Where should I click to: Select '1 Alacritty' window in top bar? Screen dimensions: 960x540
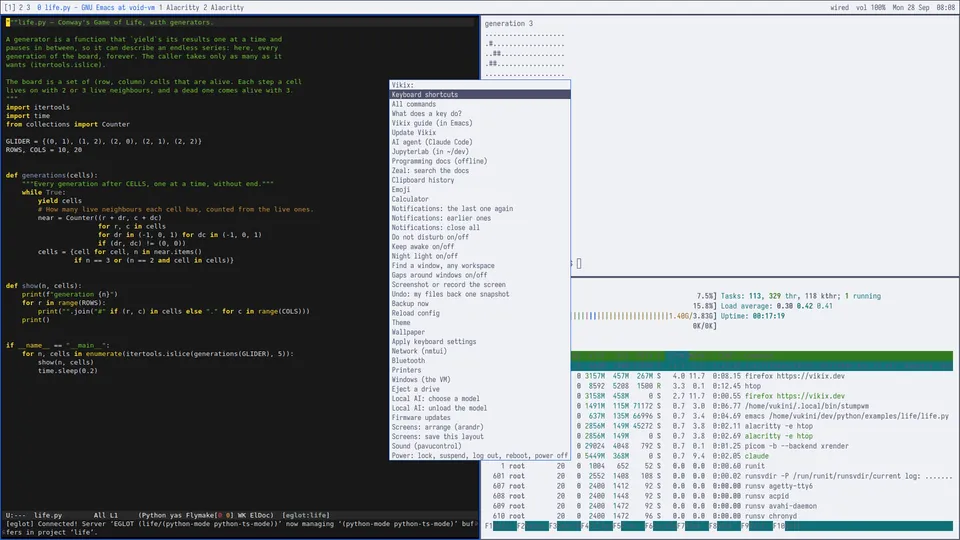pos(179,7)
